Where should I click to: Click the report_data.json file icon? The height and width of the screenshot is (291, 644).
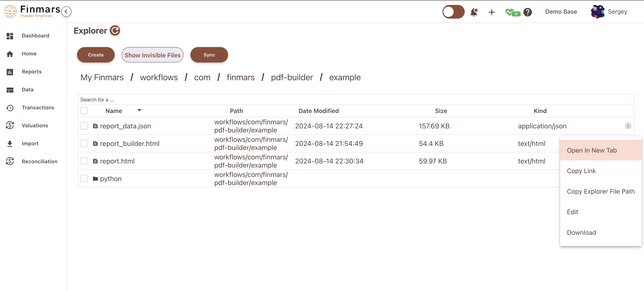pyautogui.click(x=95, y=126)
